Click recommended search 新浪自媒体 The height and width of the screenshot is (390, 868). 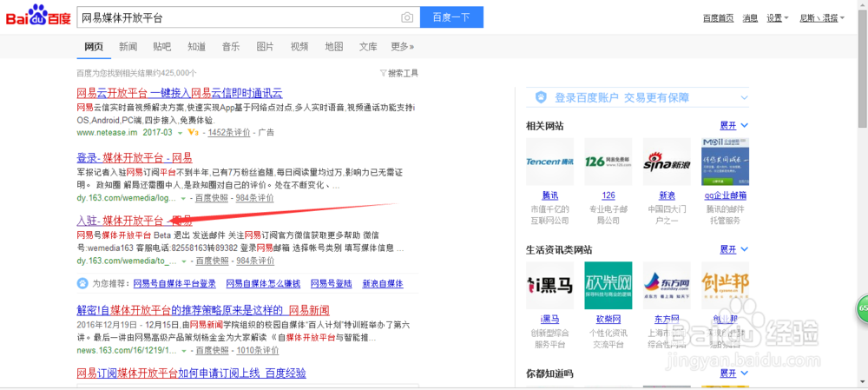click(x=383, y=284)
